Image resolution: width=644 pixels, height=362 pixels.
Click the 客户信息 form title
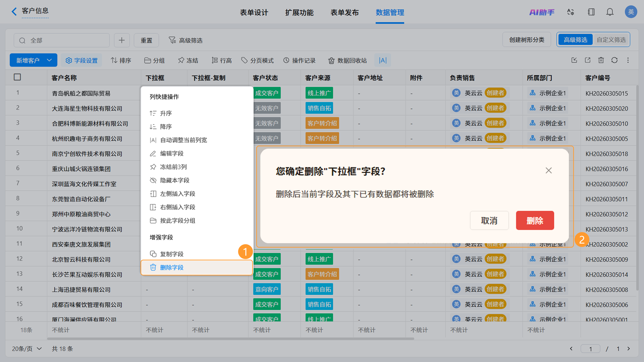pyautogui.click(x=35, y=11)
